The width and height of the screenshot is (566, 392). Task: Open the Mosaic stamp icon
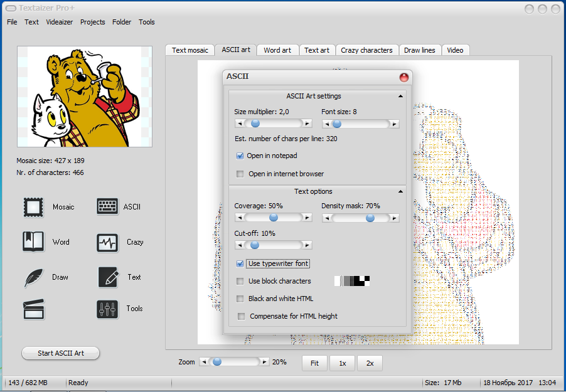click(x=33, y=207)
